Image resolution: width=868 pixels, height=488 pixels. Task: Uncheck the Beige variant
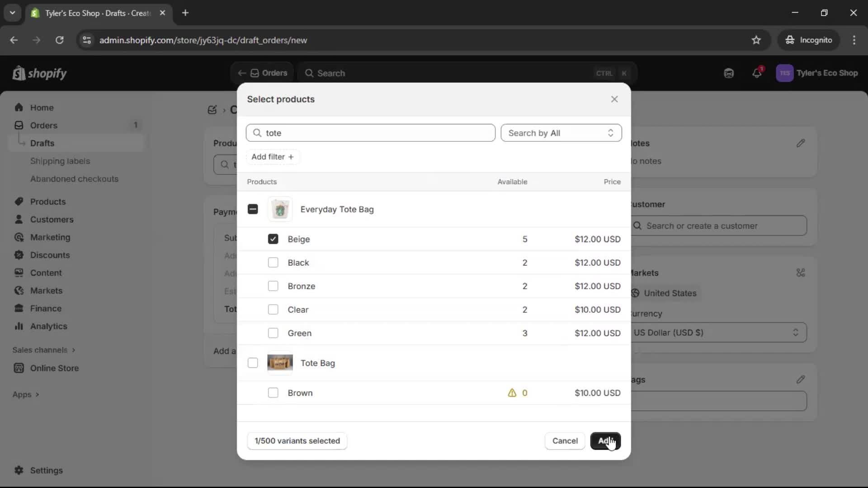click(274, 239)
